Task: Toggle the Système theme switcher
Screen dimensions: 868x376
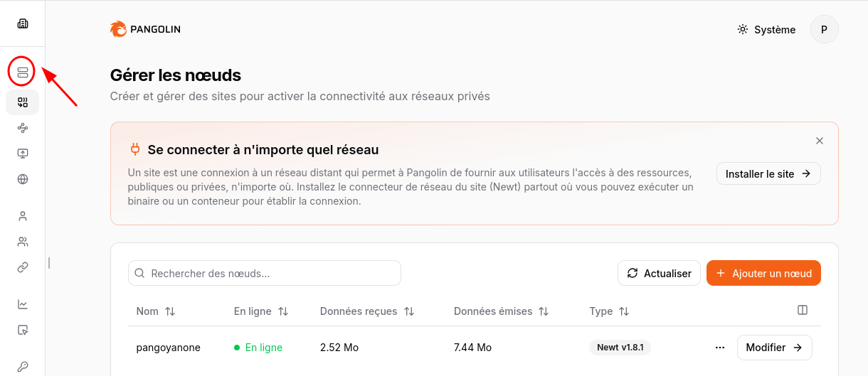Action: point(766,30)
